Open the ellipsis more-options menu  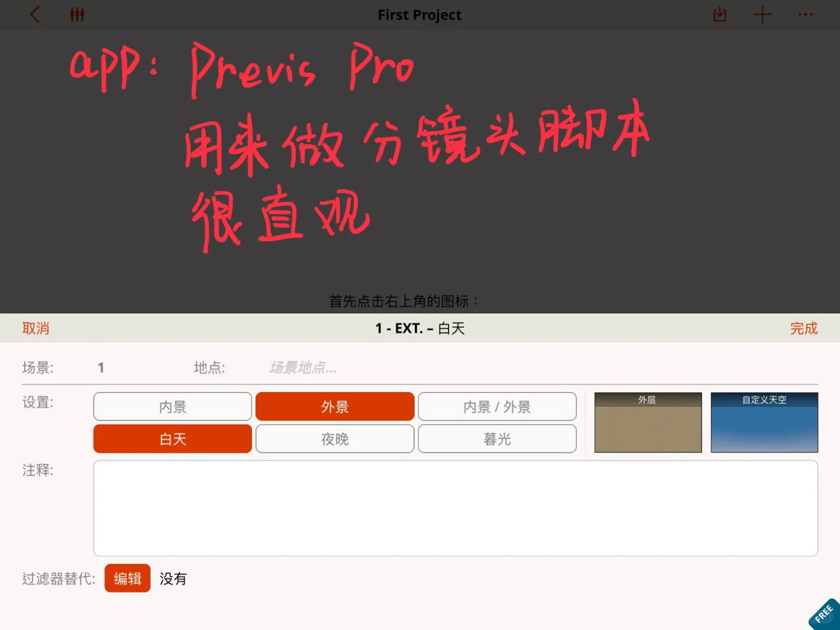pos(805,15)
